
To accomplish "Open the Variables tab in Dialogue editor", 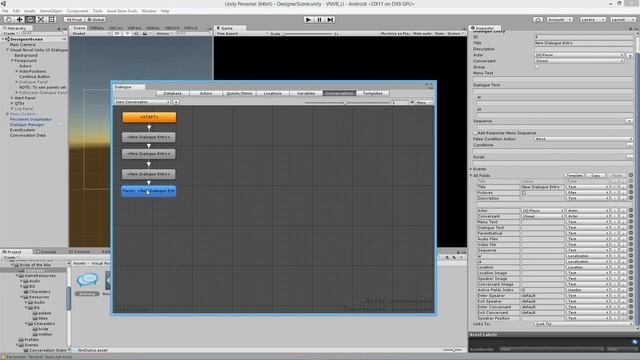I will [x=306, y=93].
